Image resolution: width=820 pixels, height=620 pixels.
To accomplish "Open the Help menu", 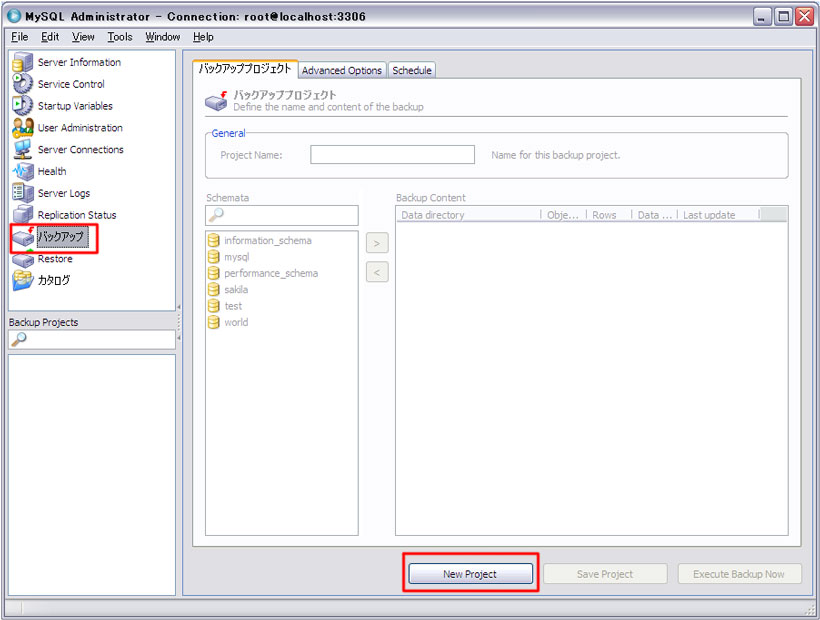I will [x=203, y=37].
